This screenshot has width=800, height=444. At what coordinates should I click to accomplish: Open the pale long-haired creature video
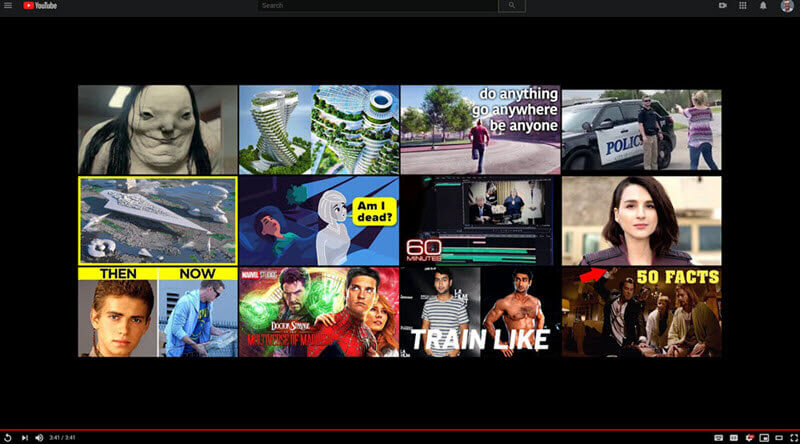[x=158, y=130]
